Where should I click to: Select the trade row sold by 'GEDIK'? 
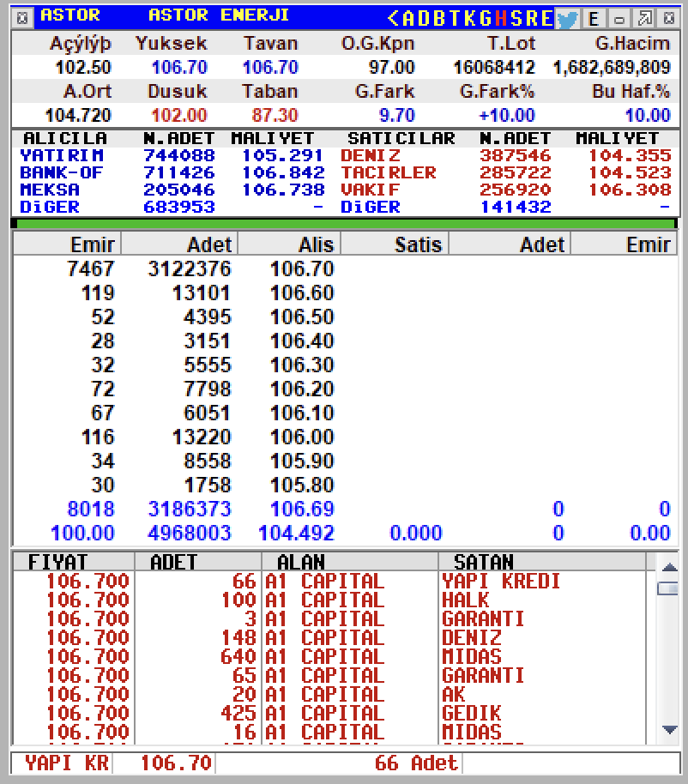coord(330,713)
